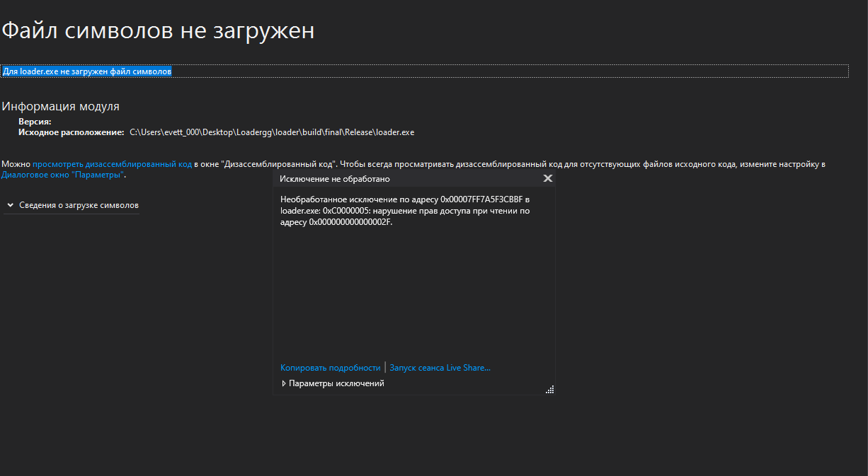Image resolution: width=868 pixels, height=476 pixels.
Task: Click the 'Сведения о загрузке символов' label
Action: [x=79, y=205]
